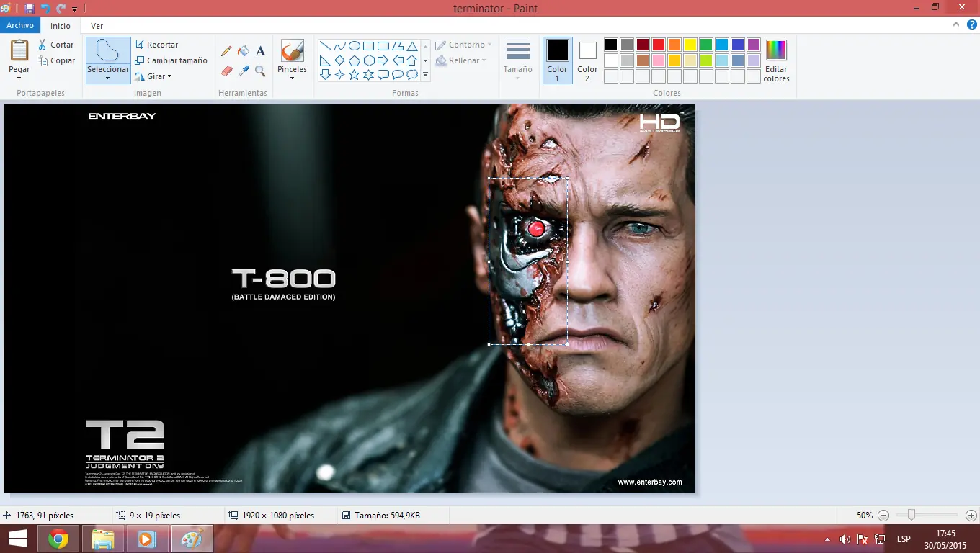Image resolution: width=980 pixels, height=553 pixels.
Task: Choose the up arrow shape
Action: click(411, 60)
